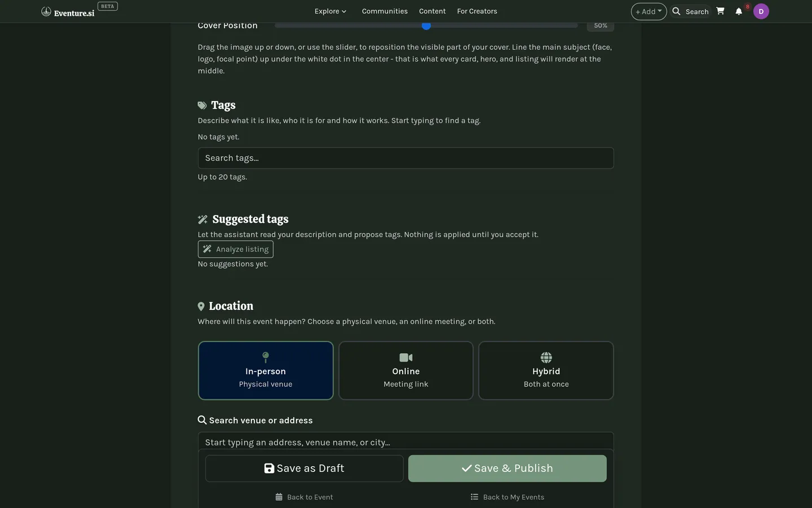812x508 pixels.
Task: Click Save & Publish button
Action: click(507, 468)
